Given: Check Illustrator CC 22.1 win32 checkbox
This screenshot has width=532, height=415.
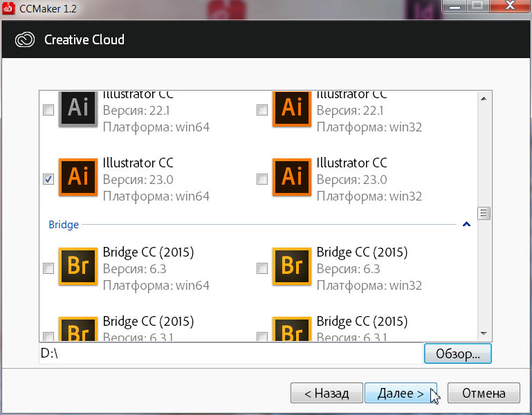Looking at the screenshot, I should (x=262, y=110).
